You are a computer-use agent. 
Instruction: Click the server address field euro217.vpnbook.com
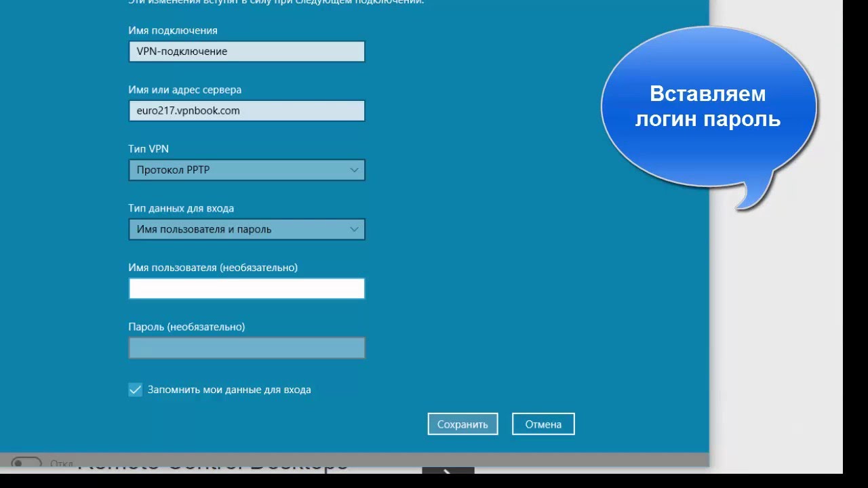click(x=247, y=110)
